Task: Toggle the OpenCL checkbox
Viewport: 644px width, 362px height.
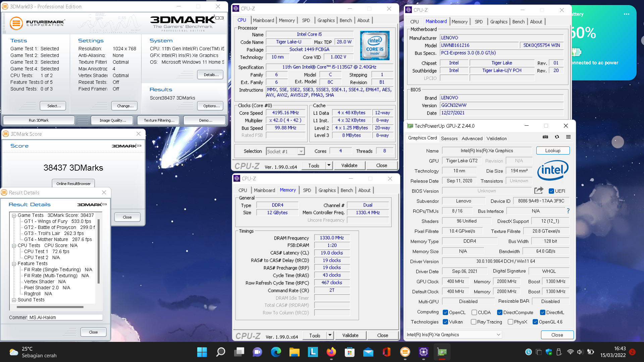Action: pyautogui.click(x=445, y=312)
